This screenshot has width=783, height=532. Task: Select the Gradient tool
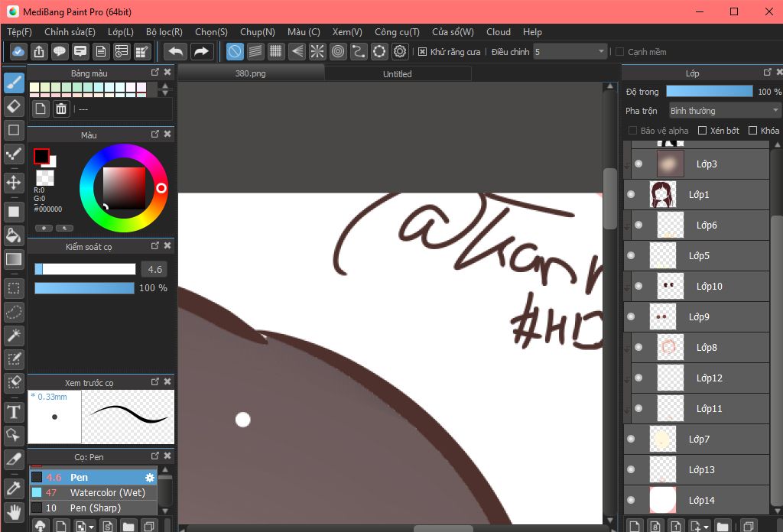[14, 259]
